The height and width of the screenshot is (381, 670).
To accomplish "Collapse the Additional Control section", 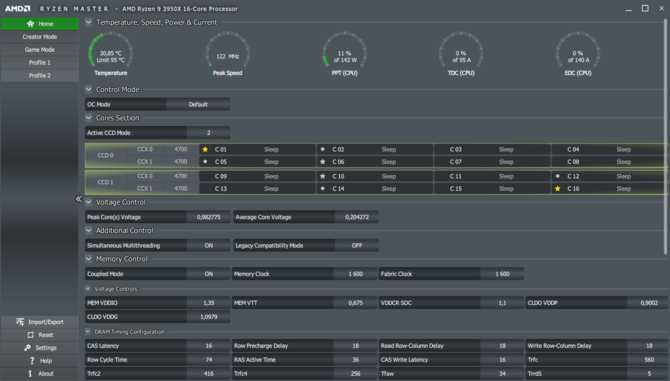I will 88,230.
